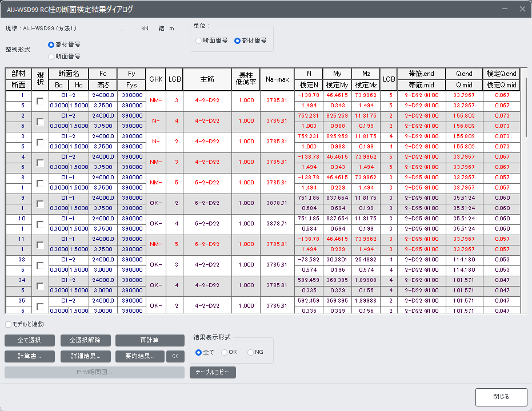Screen dimensions: 532x411
Task: Click 帯筋.end column header
Action: click(421, 74)
